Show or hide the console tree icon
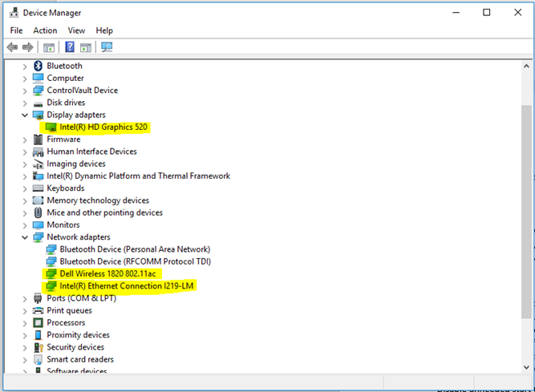The image size is (535, 392). (49, 47)
